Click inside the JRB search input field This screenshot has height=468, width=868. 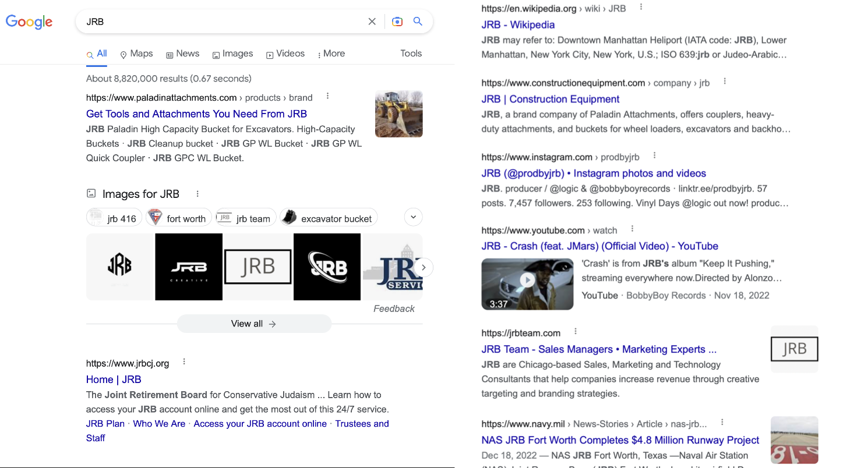tap(221, 22)
